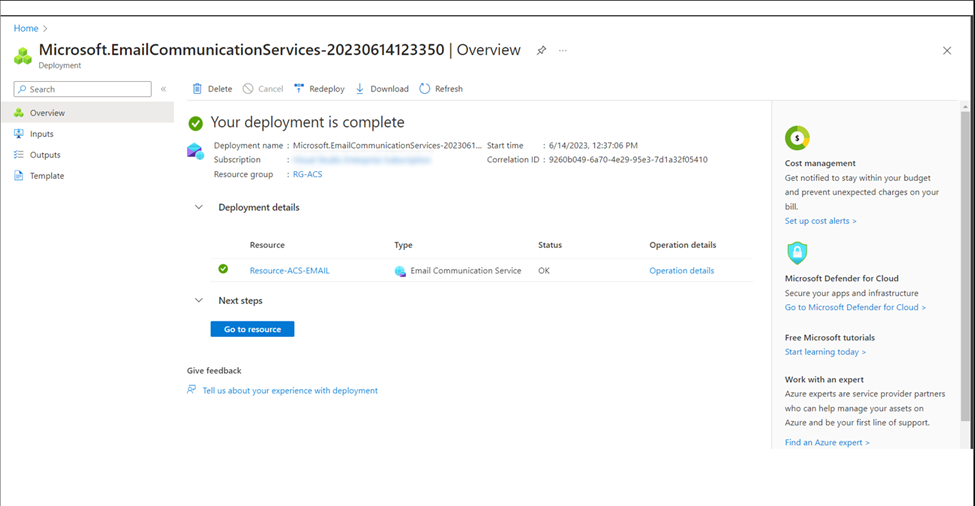The image size is (975, 506).
Task: Open the Resource-ACS-EMAIL resource link
Action: click(x=289, y=270)
